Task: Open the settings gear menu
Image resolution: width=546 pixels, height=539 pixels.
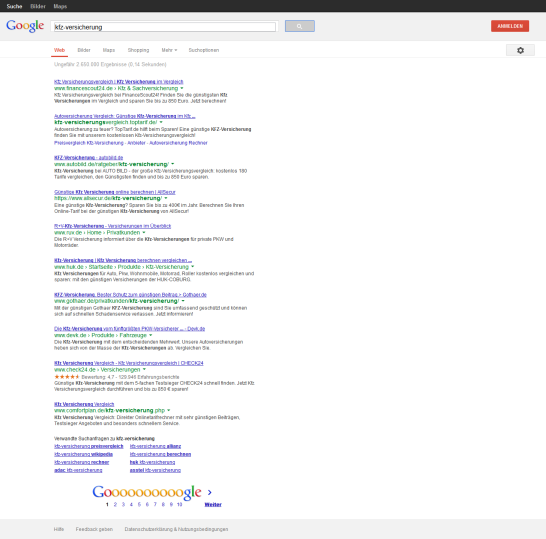Action: [520, 50]
